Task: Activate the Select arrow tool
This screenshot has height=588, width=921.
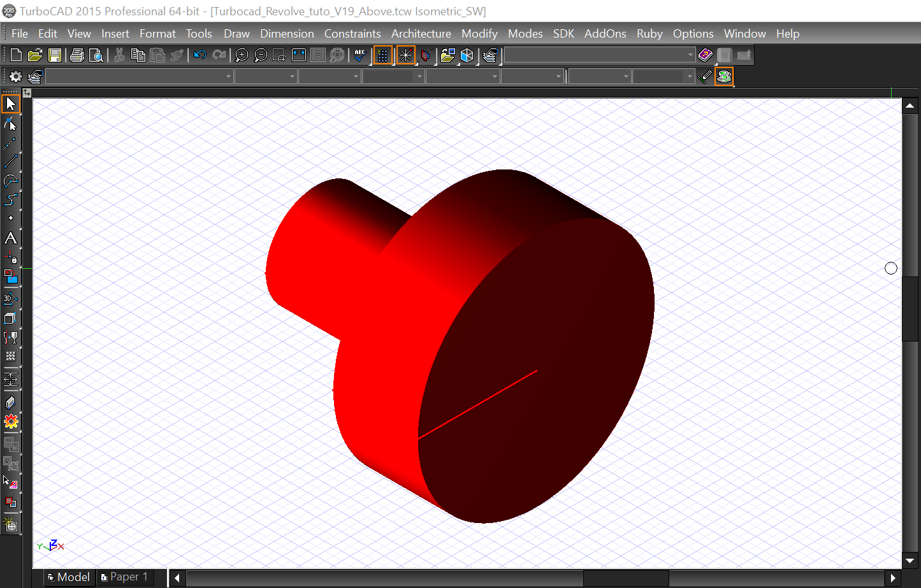Action: [x=11, y=104]
